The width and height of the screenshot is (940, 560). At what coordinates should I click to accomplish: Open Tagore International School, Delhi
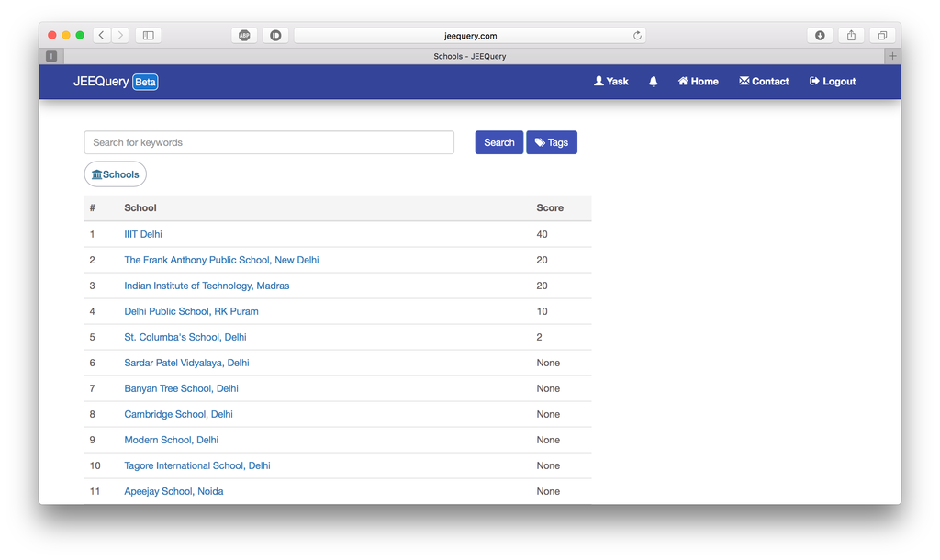pos(197,466)
